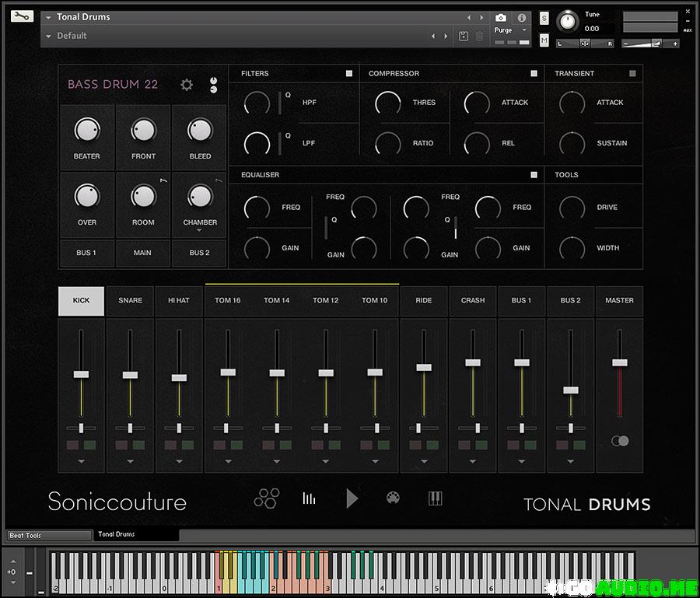This screenshot has height=598, width=700.
Task: Switch to the Beat Tools tab
Action: [x=48, y=535]
